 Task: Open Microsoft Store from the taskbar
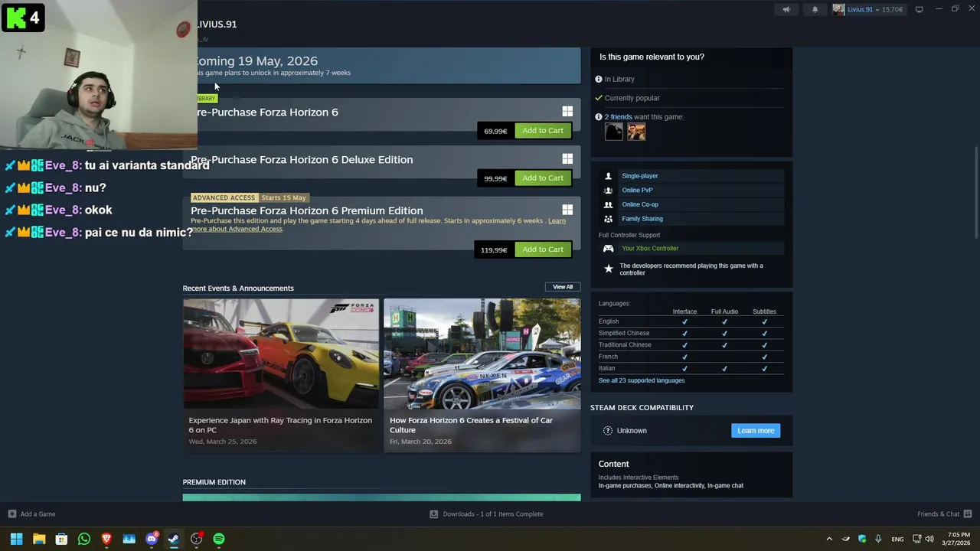click(61, 539)
